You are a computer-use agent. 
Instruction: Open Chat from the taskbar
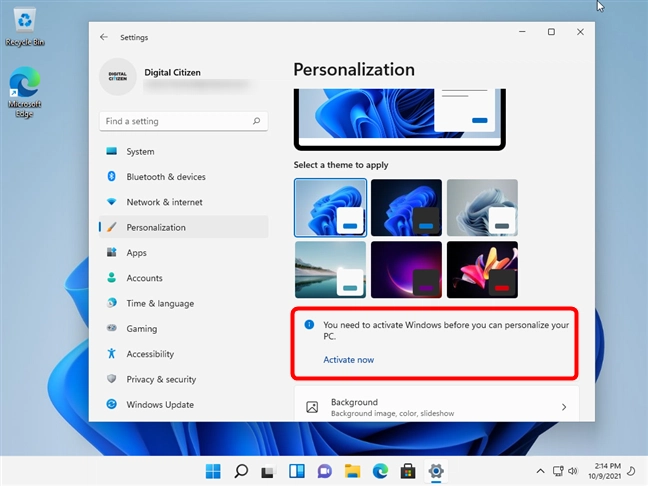[324, 471]
